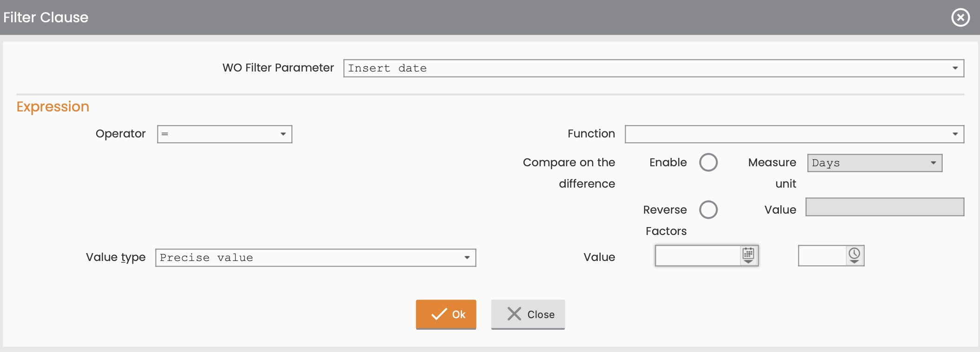Open the WO Filter Parameter dropdown
Screen dimensions: 980x352
pos(653,68)
